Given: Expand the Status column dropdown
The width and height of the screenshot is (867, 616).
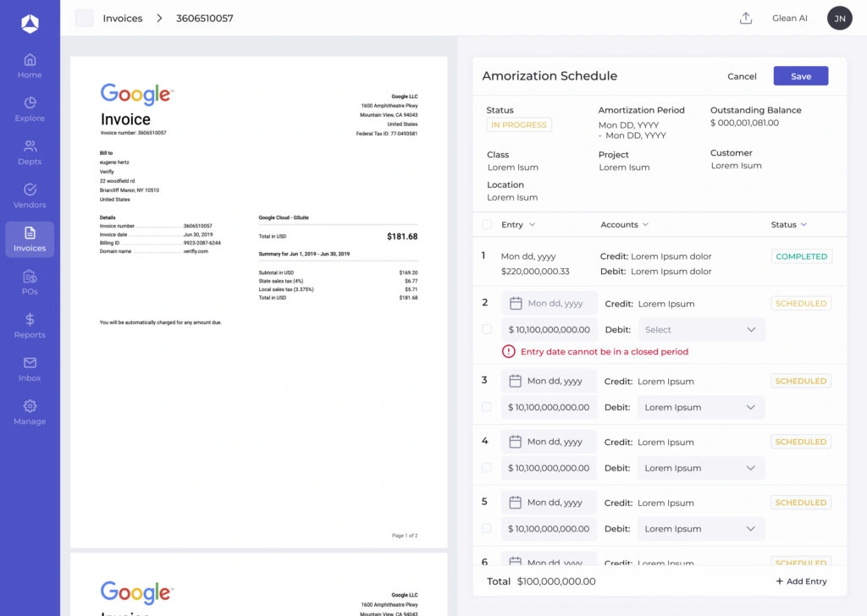Looking at the screenshot, I should pyautogui.click(x=803, y=224).
